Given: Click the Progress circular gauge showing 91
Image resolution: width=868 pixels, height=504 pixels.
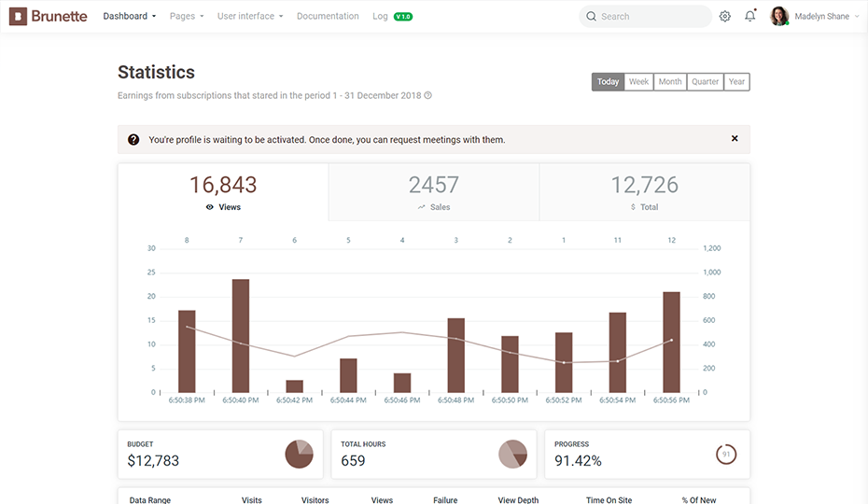Looking at the screenshot, I should (726, 455).
